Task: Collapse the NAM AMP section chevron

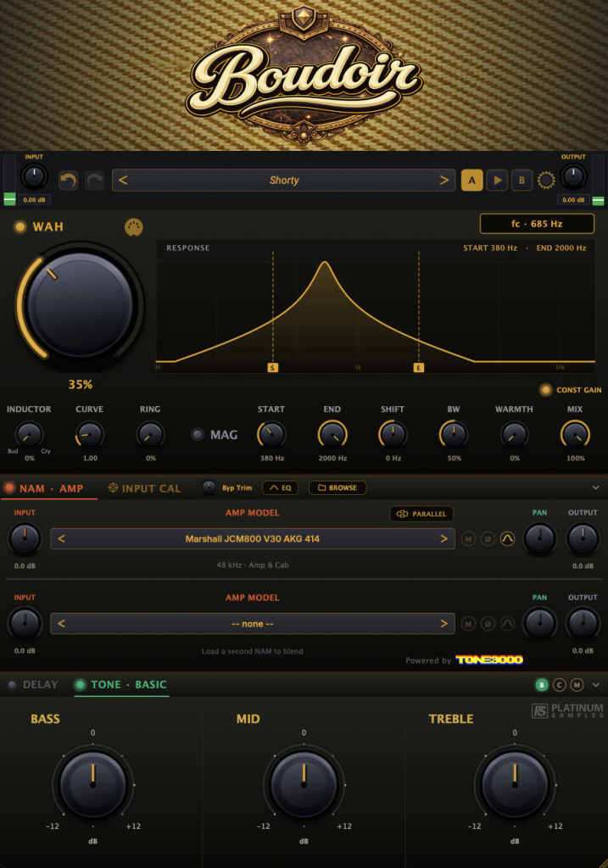Action: [x=596, y=487]
